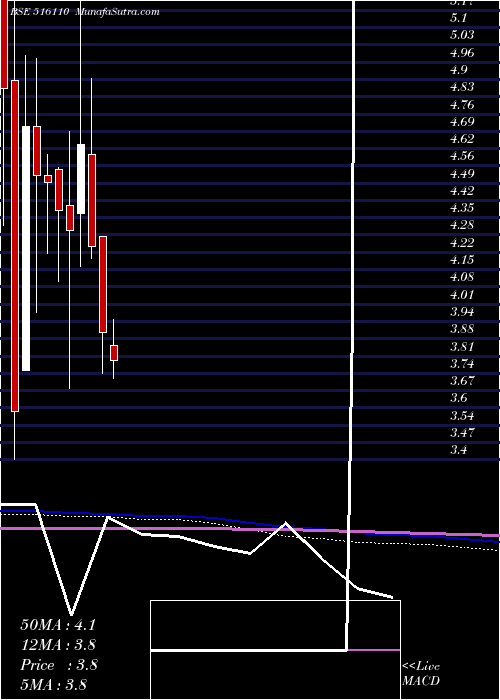Click the 50MA : 4.1 label
This screenshot has width=500, height=700.
tap(58, 625)
